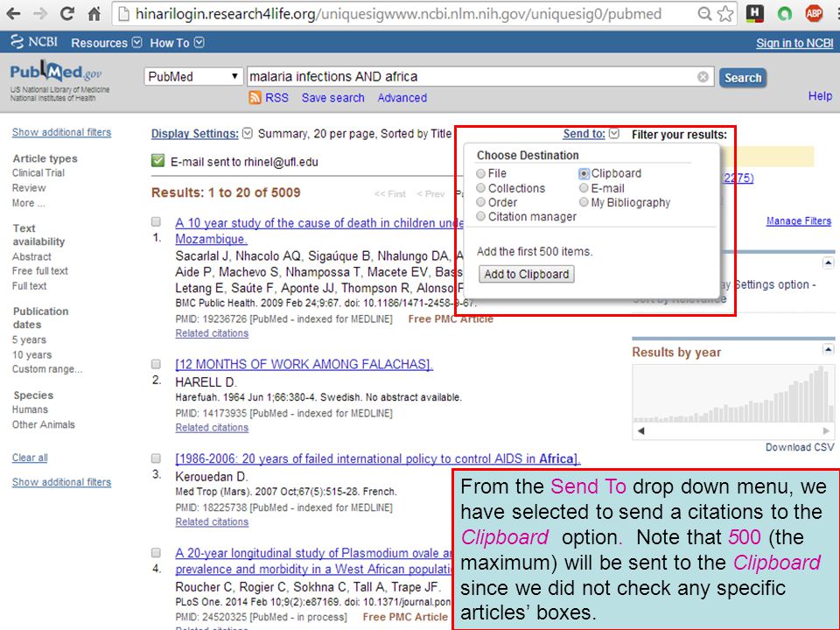Click Download CSV under the chart

pos(799,447)
